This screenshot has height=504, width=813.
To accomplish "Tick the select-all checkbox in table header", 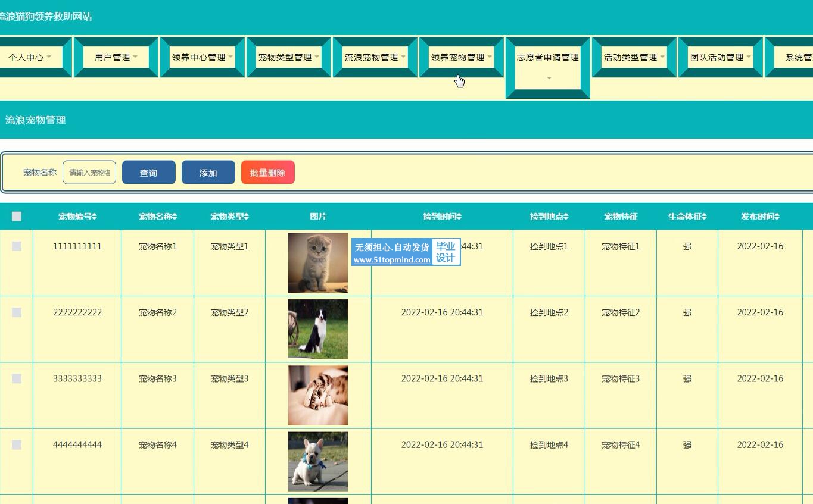I will point(17,217).
